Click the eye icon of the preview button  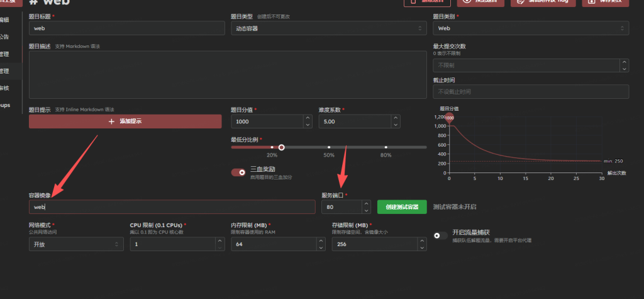pos(467,1)
